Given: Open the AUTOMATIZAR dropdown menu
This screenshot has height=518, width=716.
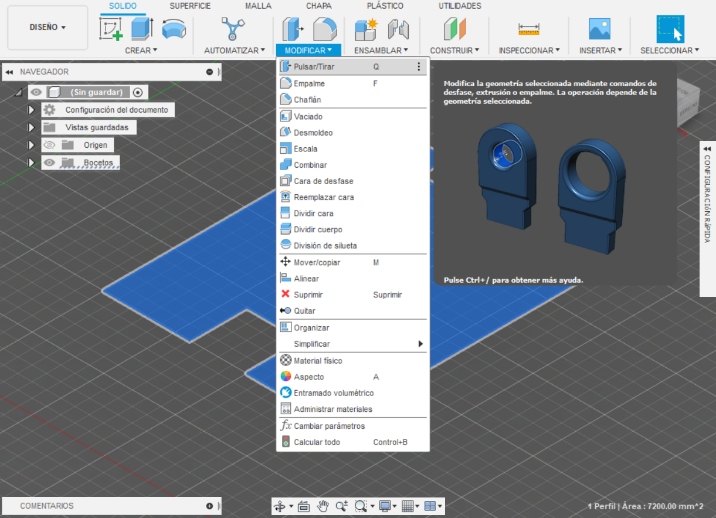Looking at the screenshot, I should click(x=234, y=50).
